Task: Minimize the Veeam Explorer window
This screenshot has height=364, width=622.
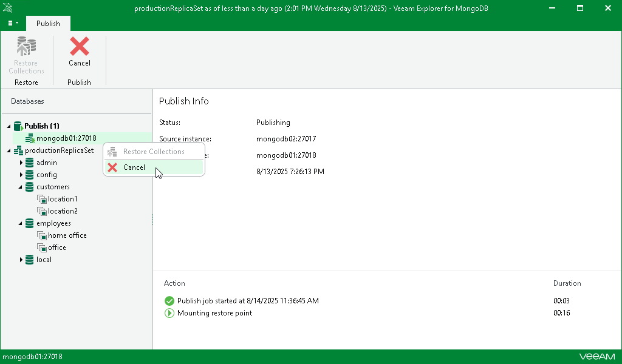Action: [x=552, y=8]
